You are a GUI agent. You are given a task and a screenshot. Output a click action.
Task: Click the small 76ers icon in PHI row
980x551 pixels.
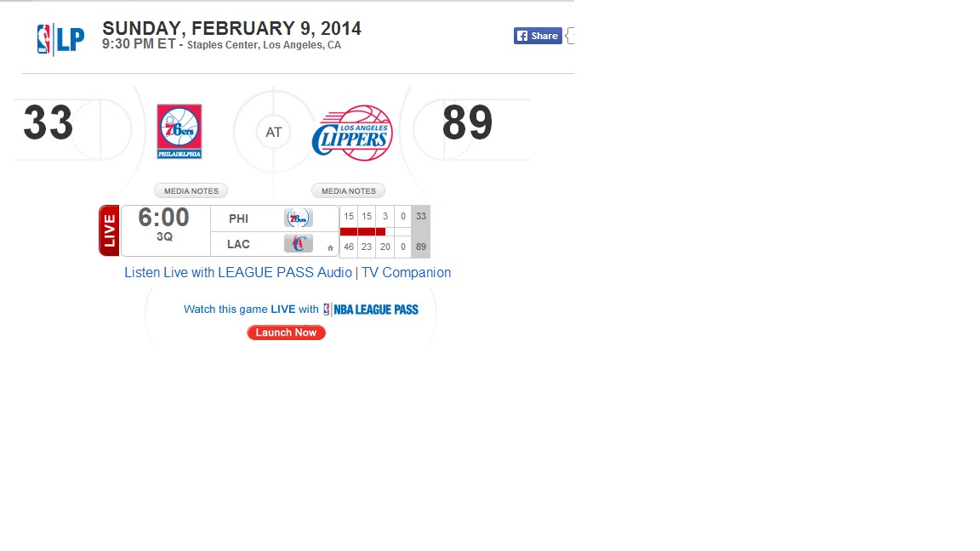coord(298,218)
